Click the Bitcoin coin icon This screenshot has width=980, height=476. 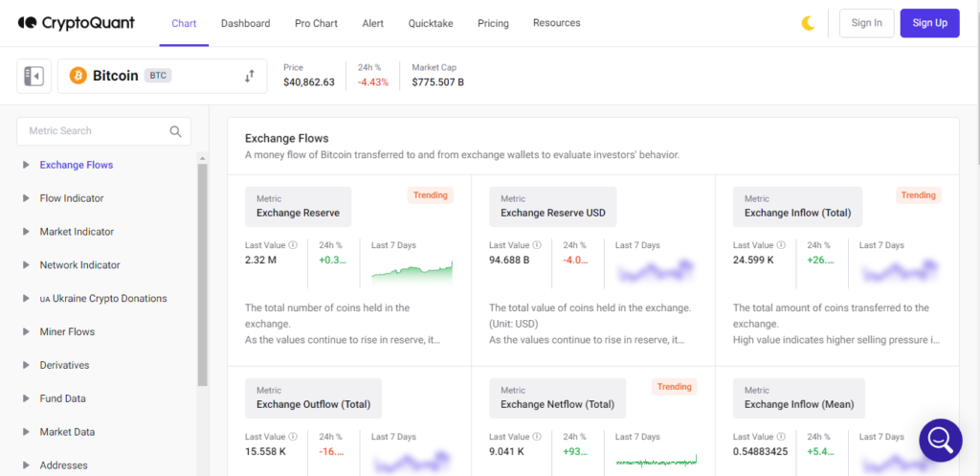pos(78,77)
